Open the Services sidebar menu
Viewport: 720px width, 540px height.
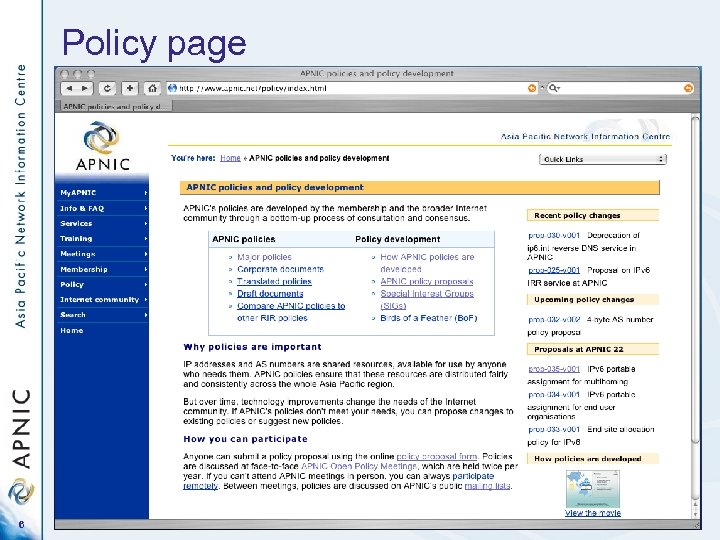(101, 223)
